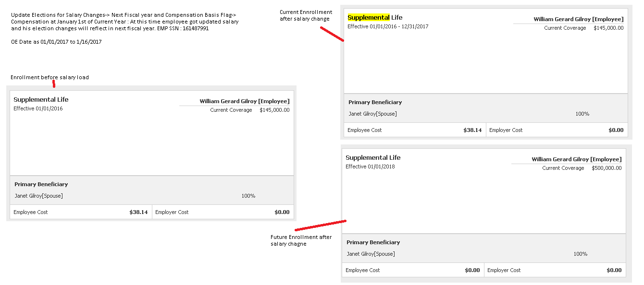The width and height of the screenshot is (644, 285).
Task: Click the red line beside the Future Enrollment annotation
Action: point(320,226)
